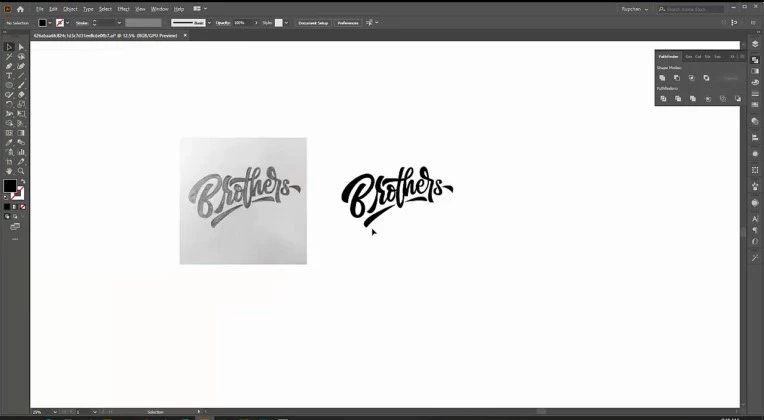The image size is (764, 420).
Task: Select the Gradient tool
Action: tap(21, 133)
